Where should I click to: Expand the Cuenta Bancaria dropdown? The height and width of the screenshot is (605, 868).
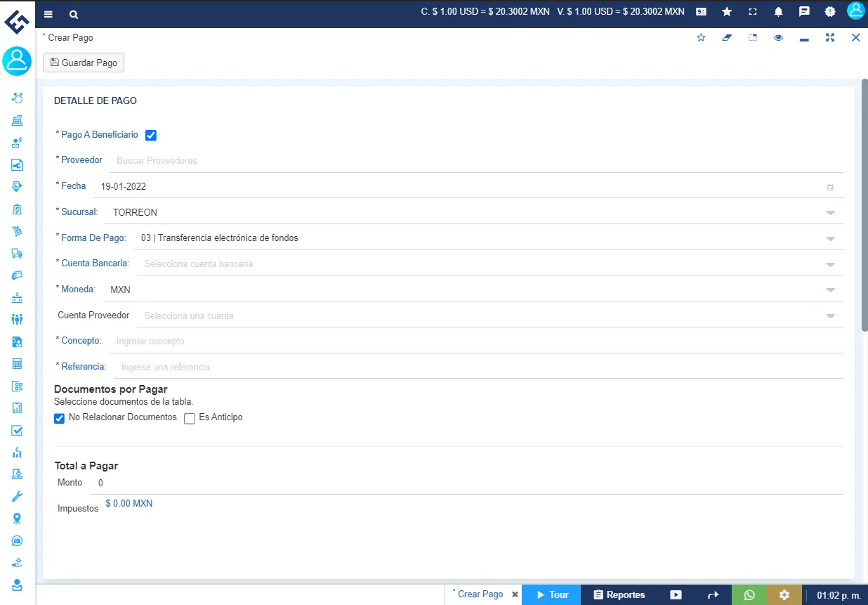click(830, 265)
